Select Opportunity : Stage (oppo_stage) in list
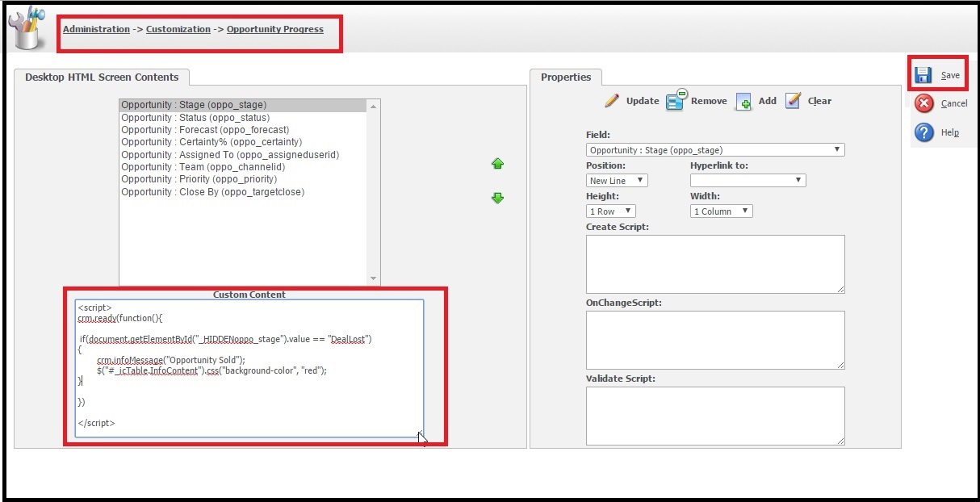 point(243,105)
